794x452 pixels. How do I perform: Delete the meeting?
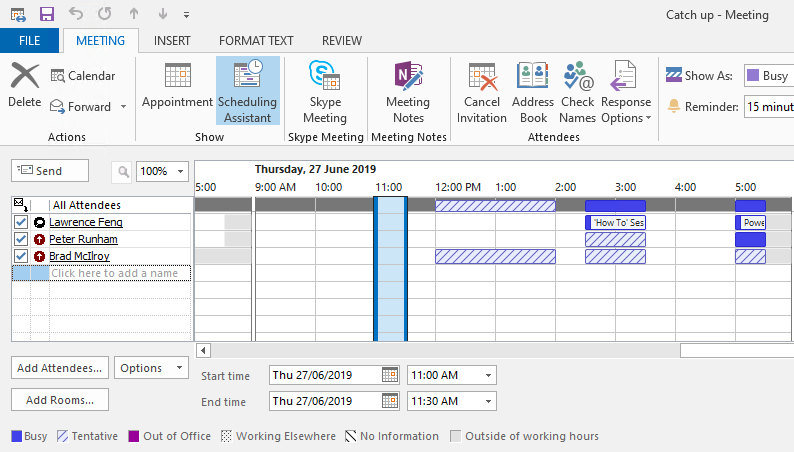(x=25, y=85)
